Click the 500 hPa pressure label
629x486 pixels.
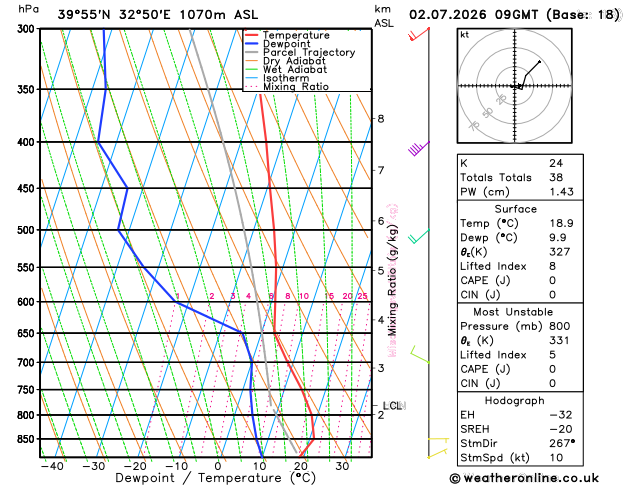pos(28,230)
